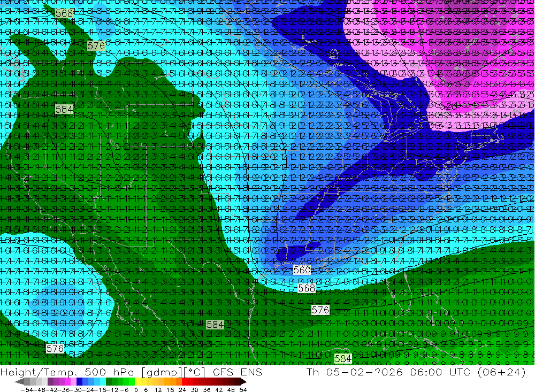Click the '[gdmp]' unit label
535x392 pixels.
tap(163, 372)
